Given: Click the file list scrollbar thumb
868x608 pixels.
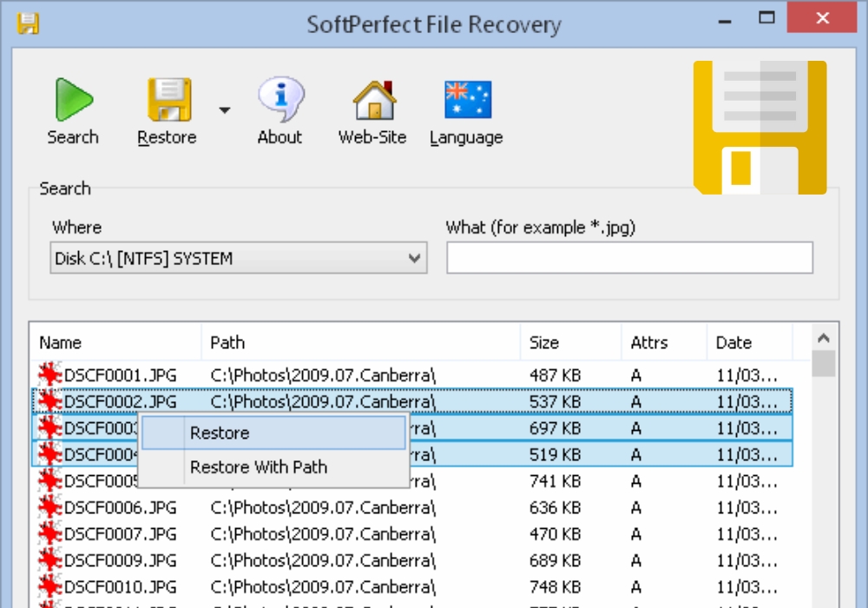Looking at the screenshot, I should (824, 364).
